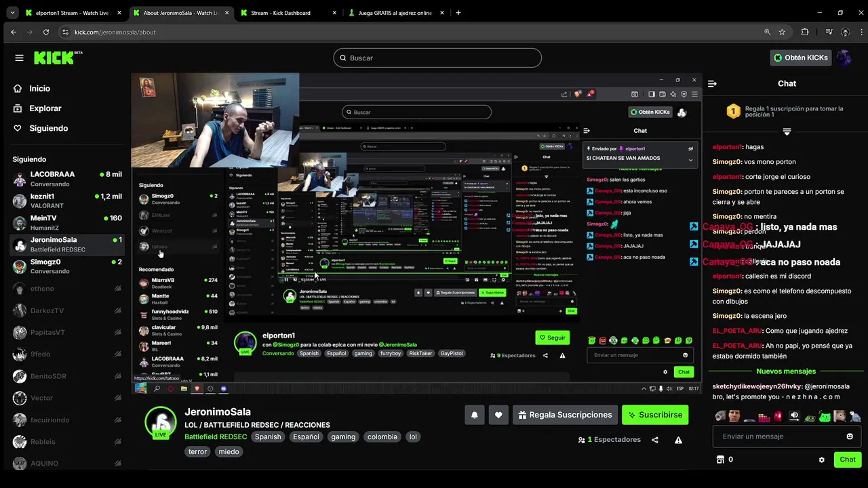Go back in browser history
The image size is (868, 488).
(x=13, y=32)
